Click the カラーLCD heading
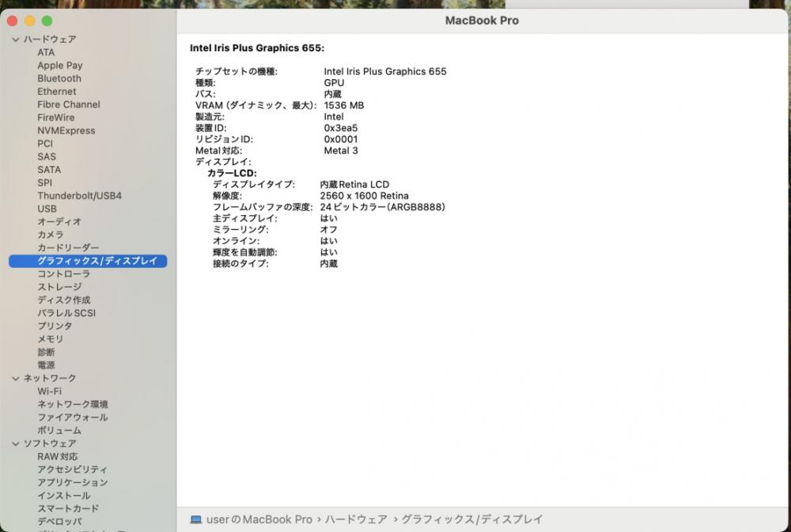Viewport: 791px width, 532px height. point(232,173)
